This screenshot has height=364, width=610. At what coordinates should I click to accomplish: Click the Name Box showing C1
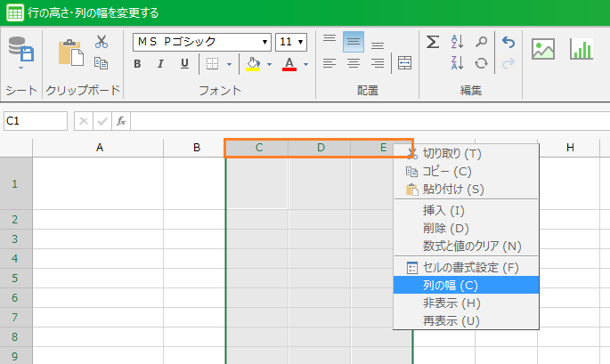(35, 121)
